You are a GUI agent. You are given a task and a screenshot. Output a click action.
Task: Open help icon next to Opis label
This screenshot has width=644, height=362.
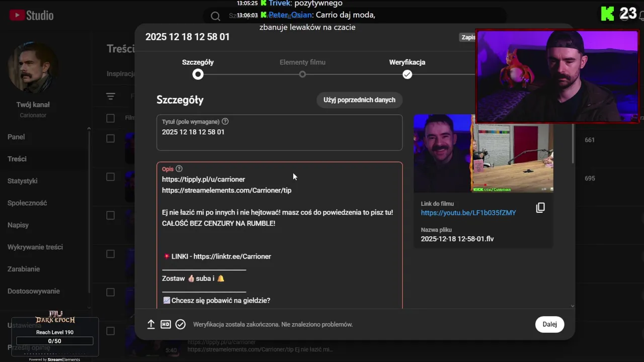(x=179, y=169)
